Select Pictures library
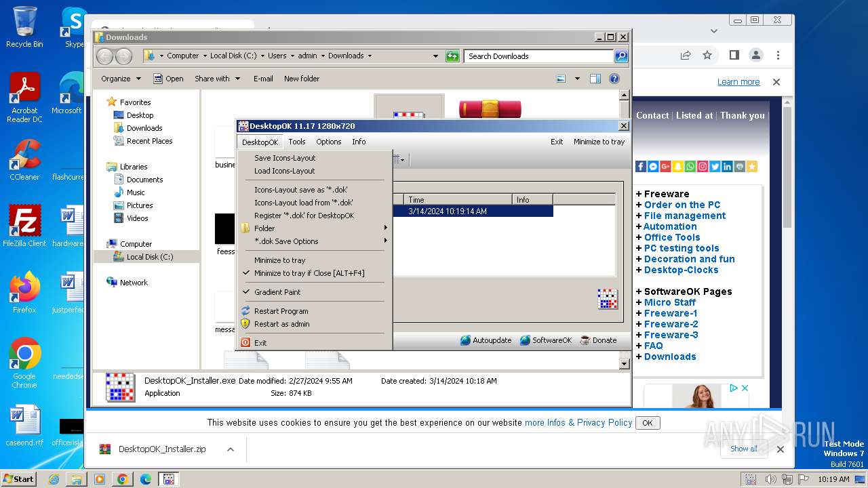 pyautogui.click(x=133, y=205)
